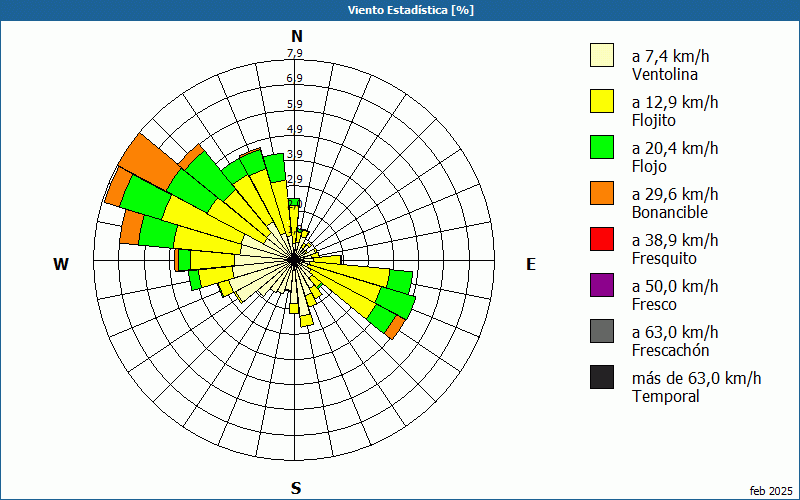Viewport: 800px width, 500px height.
Task: Click the E compass label
Action: (x=531, y=264)
